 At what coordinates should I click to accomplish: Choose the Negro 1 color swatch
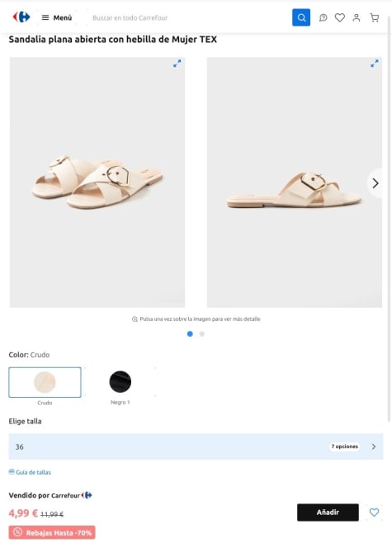pyautogui.click(x=120, y=381)
